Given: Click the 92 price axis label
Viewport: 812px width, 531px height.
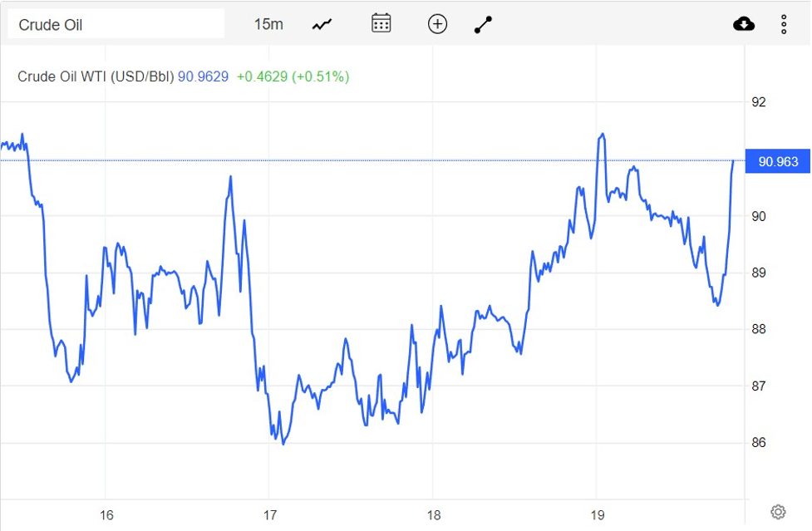Looking at the screenshot, I should click(758, 102).
